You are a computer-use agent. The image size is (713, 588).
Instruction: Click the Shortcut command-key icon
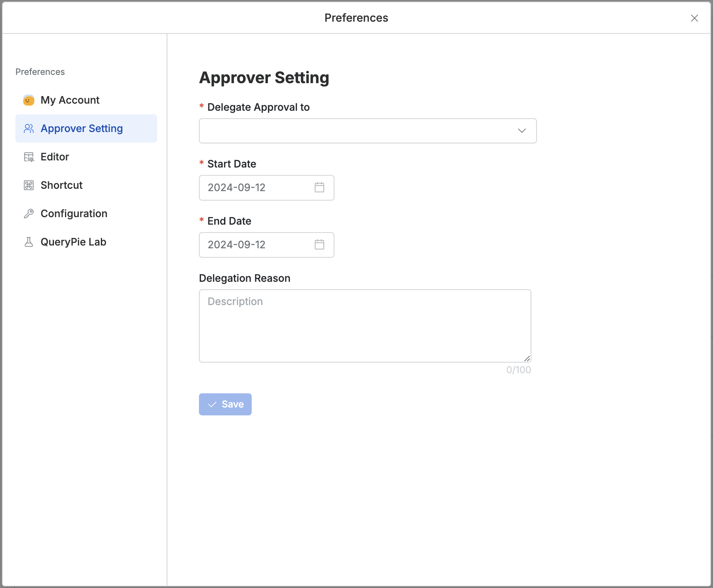29,186
